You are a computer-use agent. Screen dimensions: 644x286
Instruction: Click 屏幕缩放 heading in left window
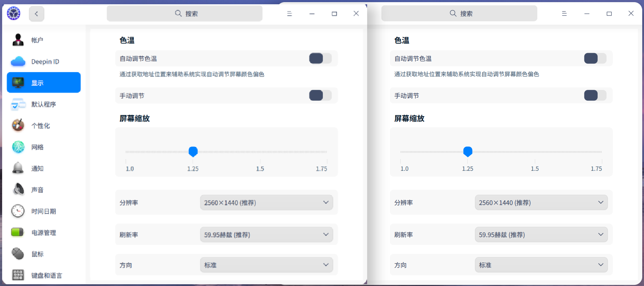(x=135, y=118)
